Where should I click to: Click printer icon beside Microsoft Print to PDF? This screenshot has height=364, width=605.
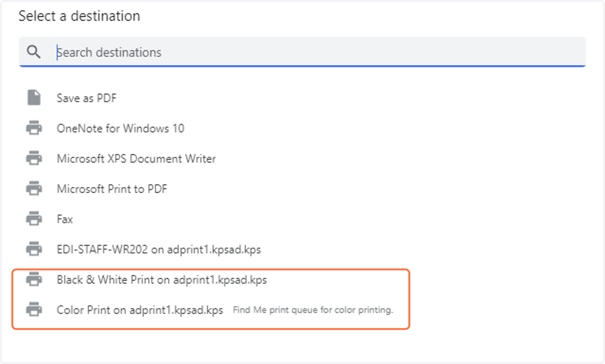[34, 189]
